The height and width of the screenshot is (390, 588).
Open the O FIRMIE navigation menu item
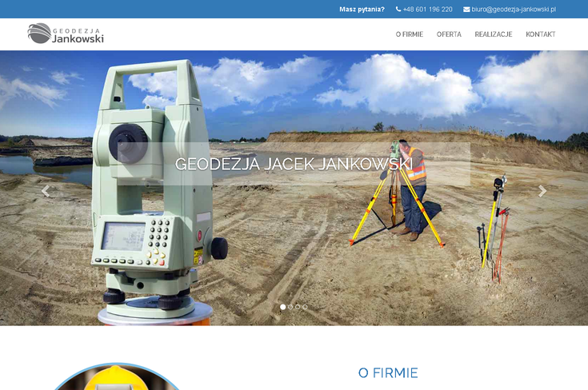click(x=409, y=34)
